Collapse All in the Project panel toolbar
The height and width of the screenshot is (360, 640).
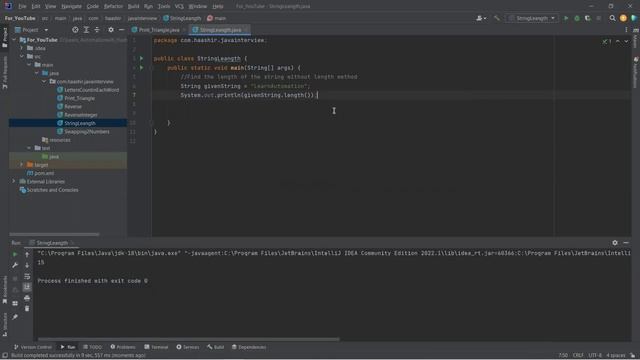click(97, 30)
